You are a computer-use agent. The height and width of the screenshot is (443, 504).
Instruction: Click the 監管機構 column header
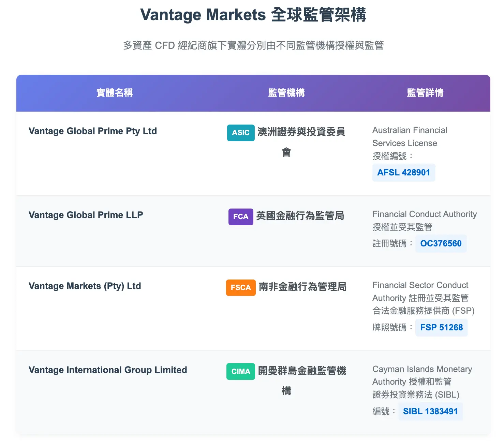pos(286,93)
